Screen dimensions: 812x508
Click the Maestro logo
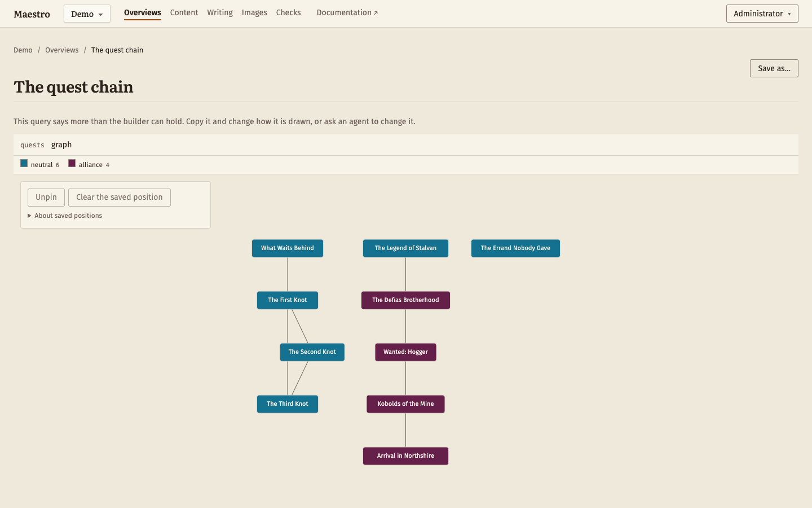pyautogui.click(x=32, y=14)
